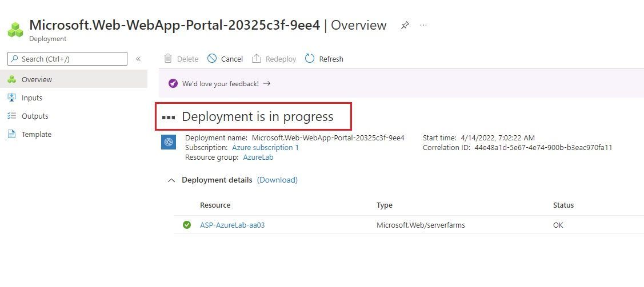Open the Template menu item

point(74,134)
